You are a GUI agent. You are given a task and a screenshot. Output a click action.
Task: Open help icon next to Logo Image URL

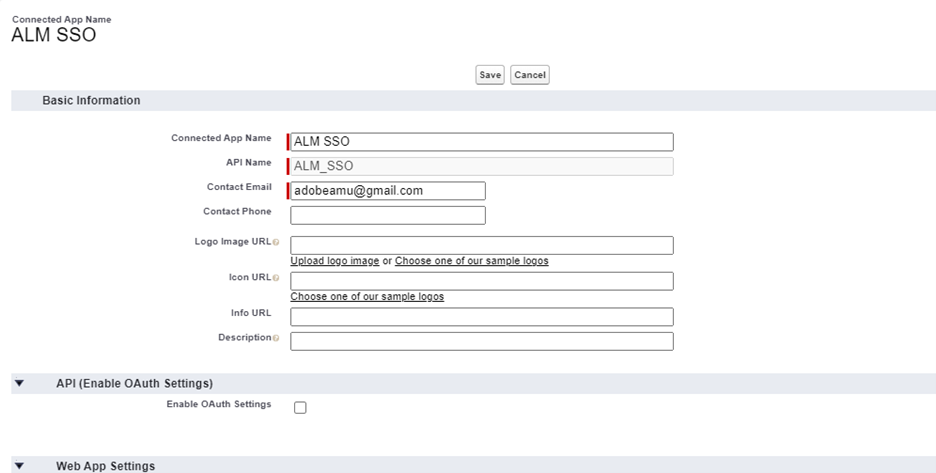tap(276, 243)
